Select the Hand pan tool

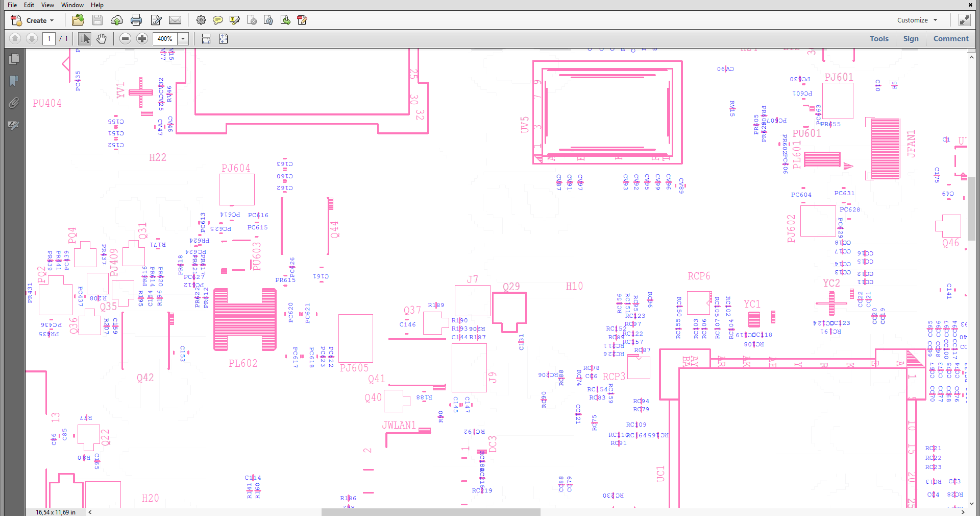pos(102,38)
